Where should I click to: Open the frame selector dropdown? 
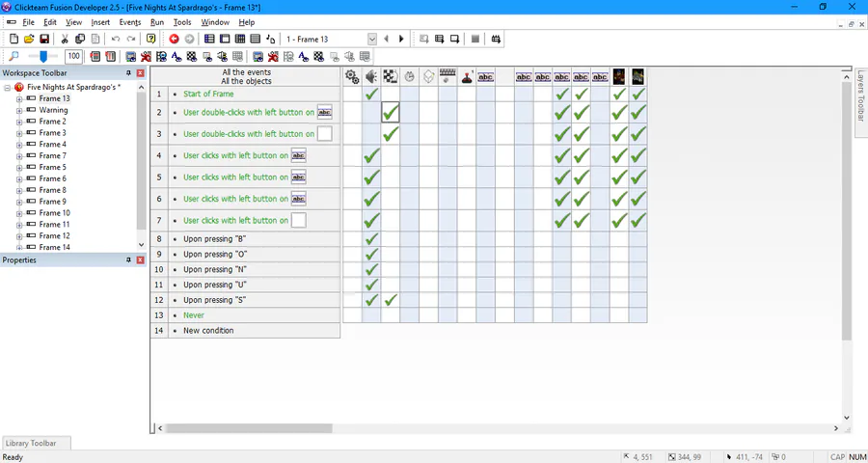[x=372, y=40]
